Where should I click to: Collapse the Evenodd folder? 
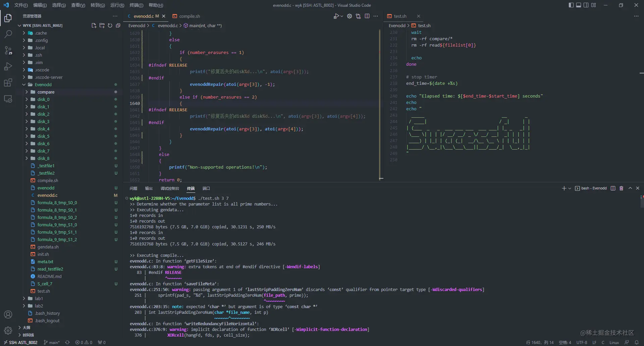point(43,84)
